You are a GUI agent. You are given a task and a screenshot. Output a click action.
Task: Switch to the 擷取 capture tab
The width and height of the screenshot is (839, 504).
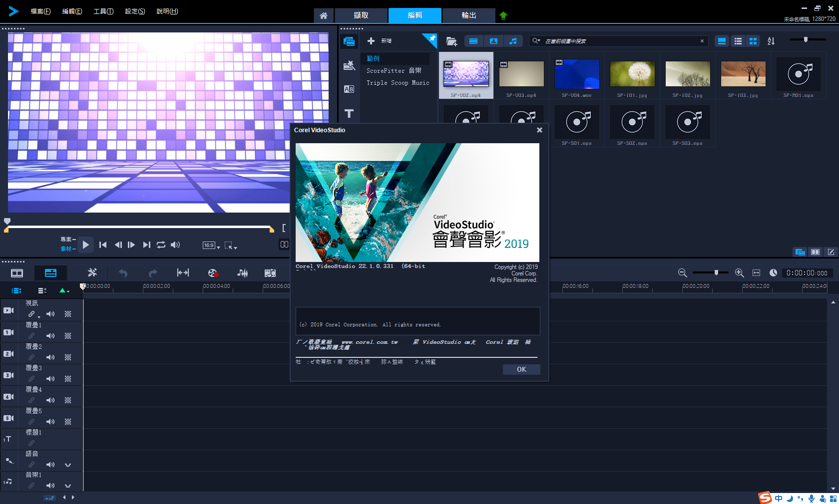click(x=361, y=15)
